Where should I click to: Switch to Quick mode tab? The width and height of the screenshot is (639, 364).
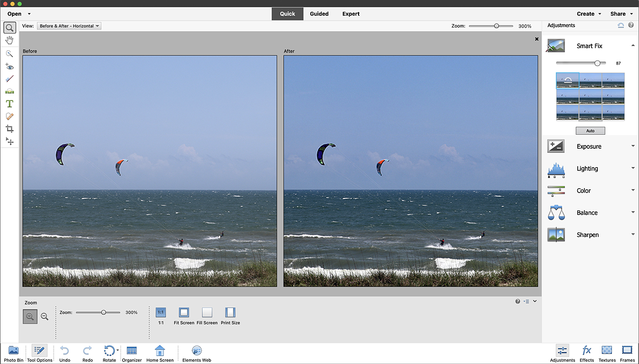[x=288, y=14]
